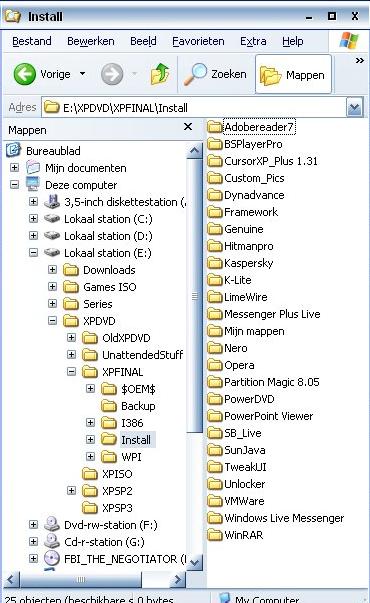This screenshot has width=370, height=603.
Task: Click the Up one folder icon
Action: [160, 74]
